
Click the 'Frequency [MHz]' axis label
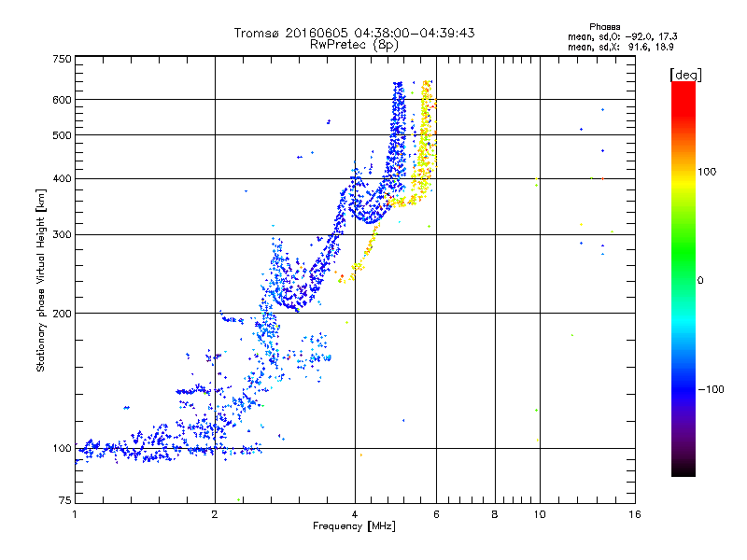click(354, 526)
